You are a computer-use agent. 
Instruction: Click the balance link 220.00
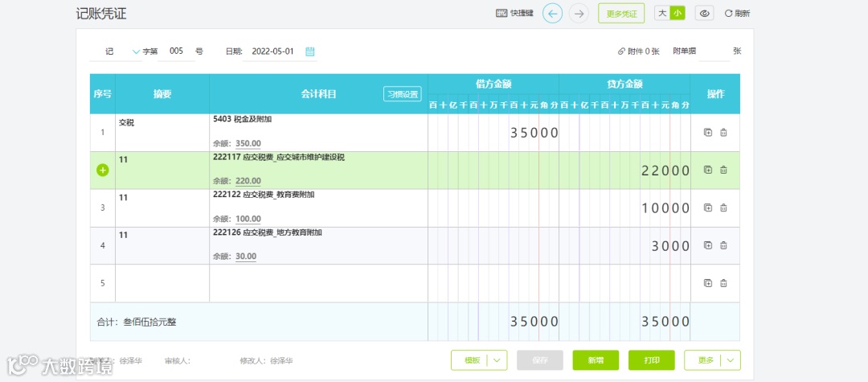click(x=248, y=181)
